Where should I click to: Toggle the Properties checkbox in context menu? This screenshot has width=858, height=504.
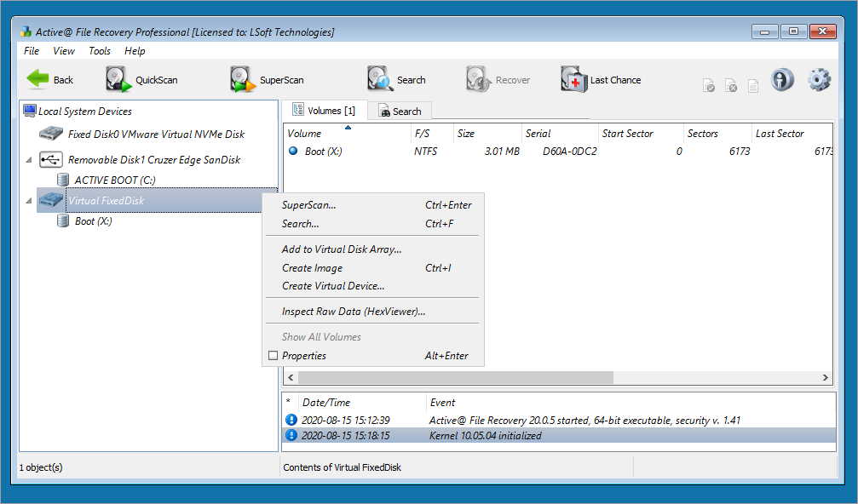[x=273, y=355]
